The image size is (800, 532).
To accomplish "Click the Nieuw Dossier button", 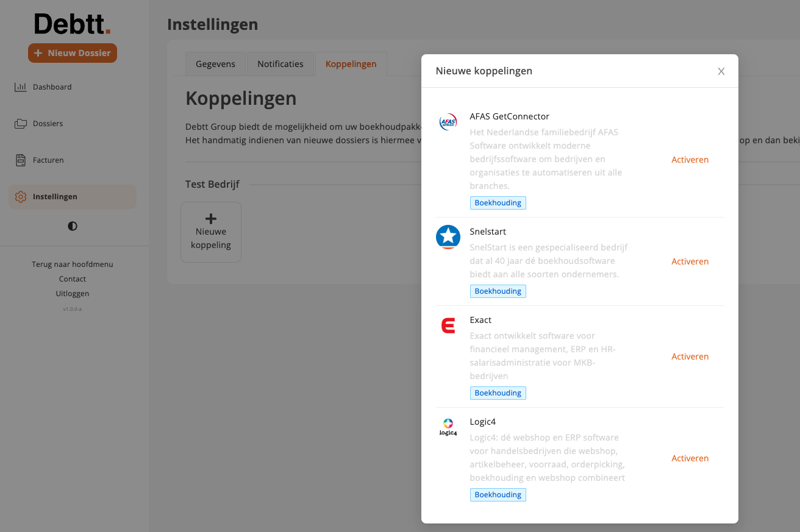I will coord(73,53).
